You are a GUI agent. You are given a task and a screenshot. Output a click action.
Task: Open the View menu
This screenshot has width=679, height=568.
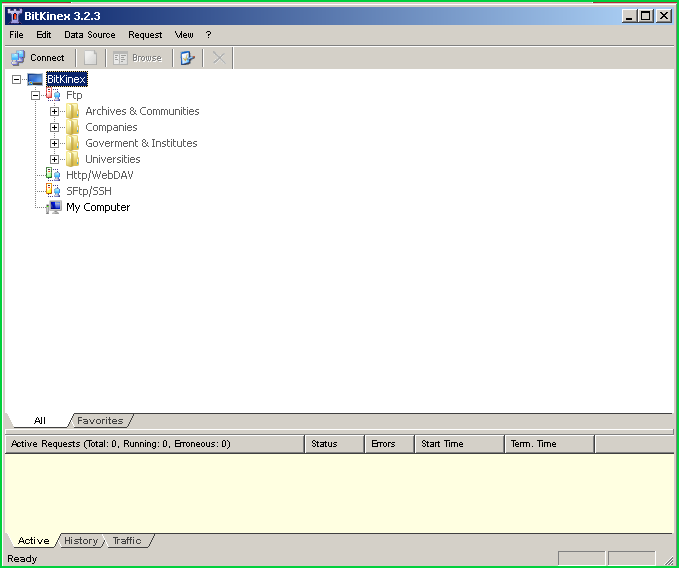tap(184, 35)
